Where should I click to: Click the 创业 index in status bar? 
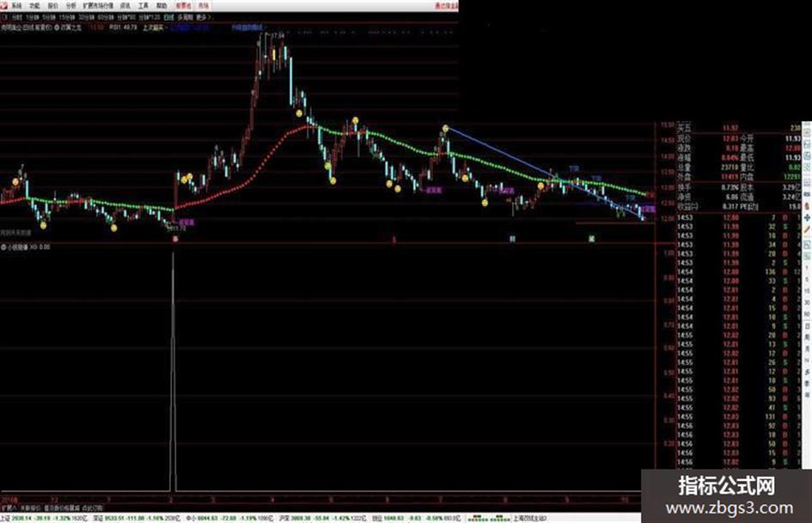(x=417, y=518)
